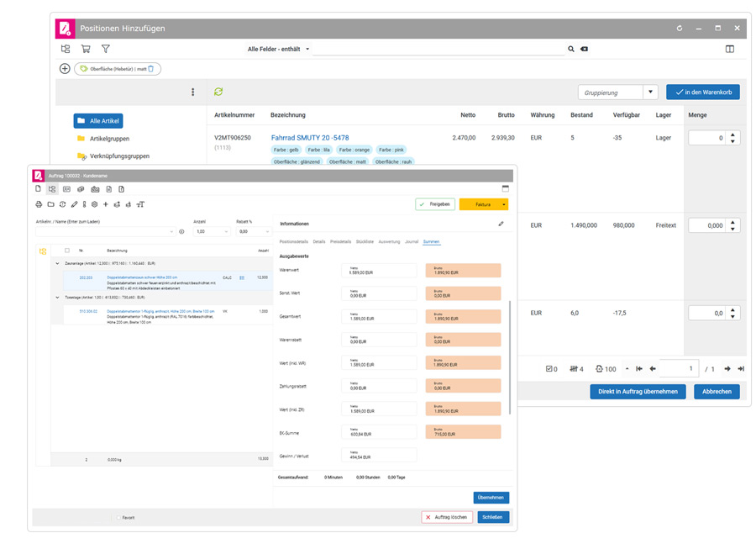Open the Gruppierung dropdown
Image resolution: width=756 pixels, height=549 pixels.
click(650, 92)
